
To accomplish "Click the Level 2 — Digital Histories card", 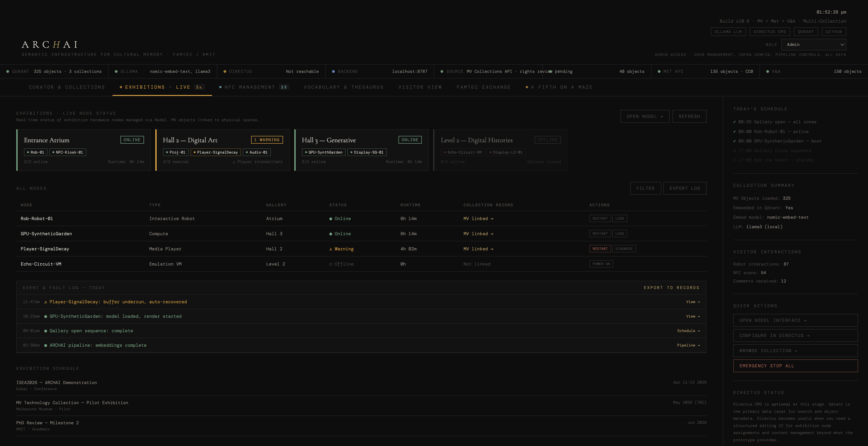I will point(500,150).
